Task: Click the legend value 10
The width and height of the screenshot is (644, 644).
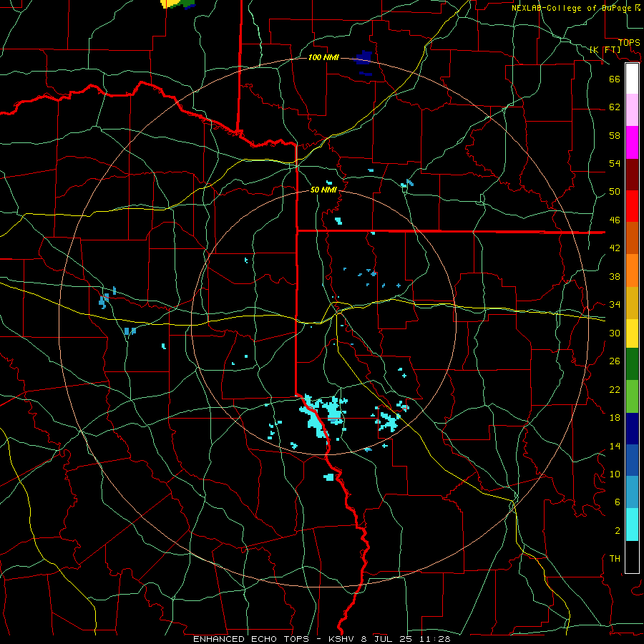Action: (x=615, y=474)
